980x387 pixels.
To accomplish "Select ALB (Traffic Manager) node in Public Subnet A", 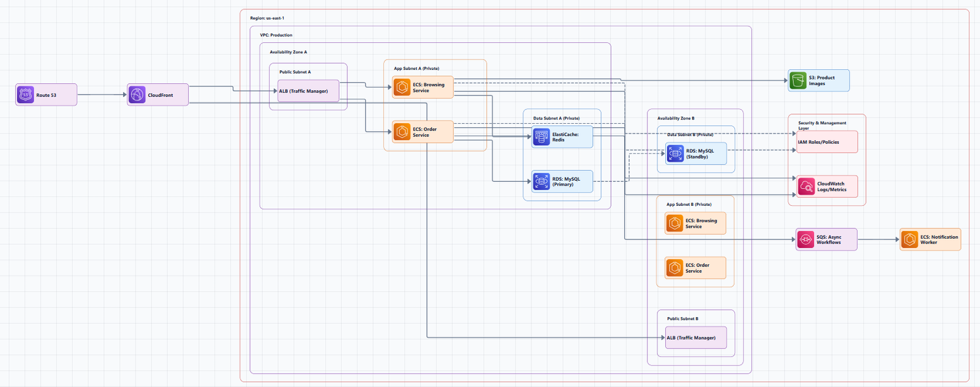I will click(309, 91).
